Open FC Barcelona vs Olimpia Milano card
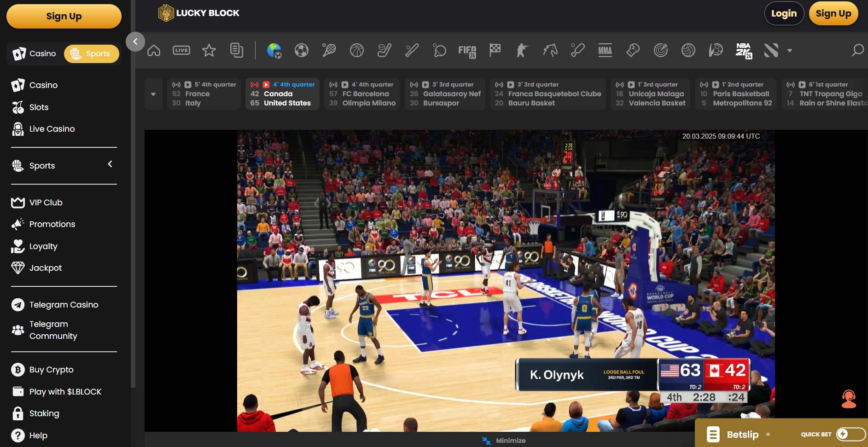Viewport: 868px width, 447px height. click(x=362, y=94)
